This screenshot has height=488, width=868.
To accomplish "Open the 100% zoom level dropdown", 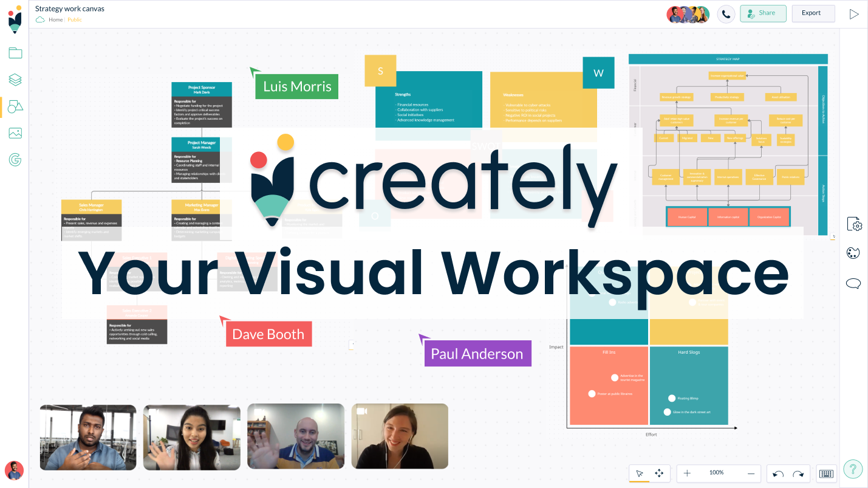I will (x=717, y=473).
